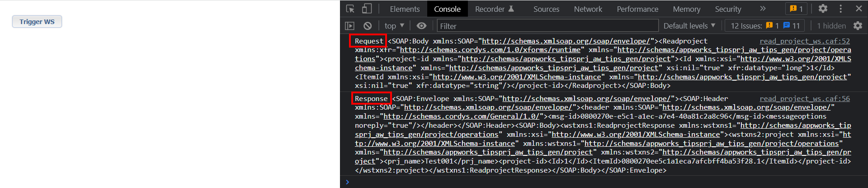The height and width of the screenshot is (188, 868).
Task: Click the Trigger WS button
Action: [x=37, y=22]
